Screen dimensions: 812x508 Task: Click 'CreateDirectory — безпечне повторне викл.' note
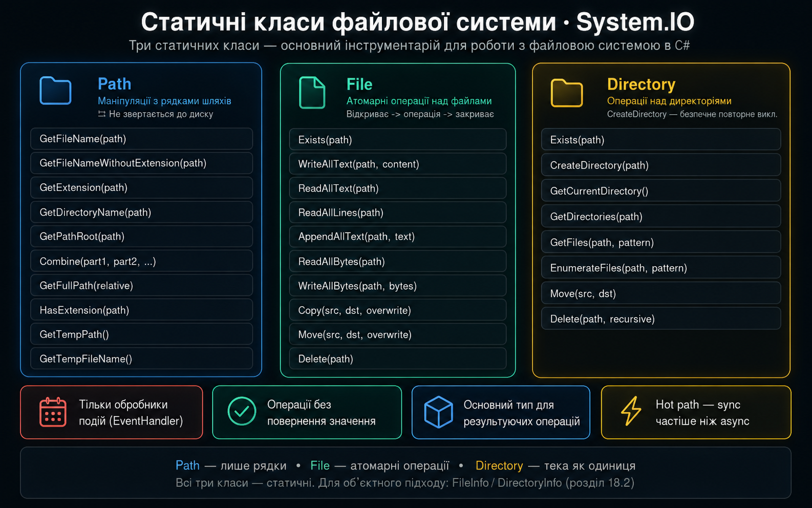692,114
